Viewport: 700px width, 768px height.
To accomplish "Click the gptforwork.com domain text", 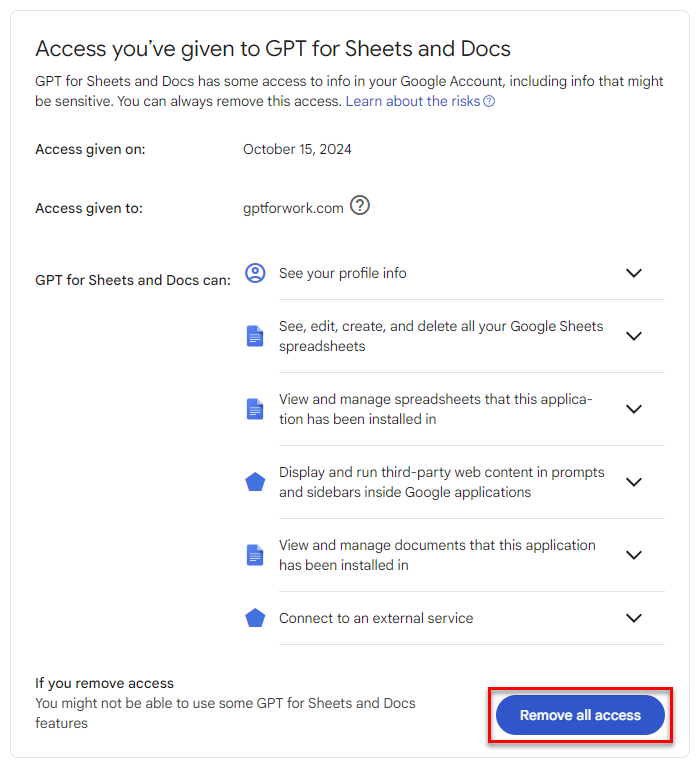I will (x=293, y=208).
